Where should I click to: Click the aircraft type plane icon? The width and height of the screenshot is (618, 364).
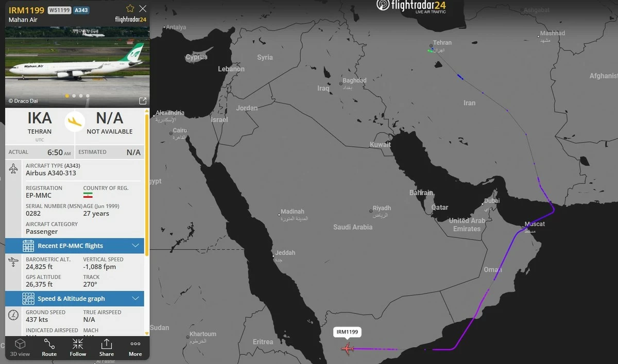14,168
